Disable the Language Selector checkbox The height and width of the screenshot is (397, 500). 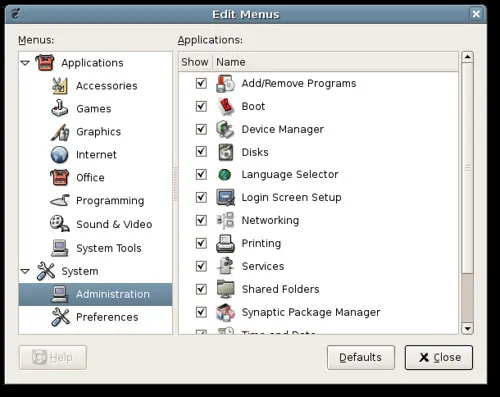[201, 175]
